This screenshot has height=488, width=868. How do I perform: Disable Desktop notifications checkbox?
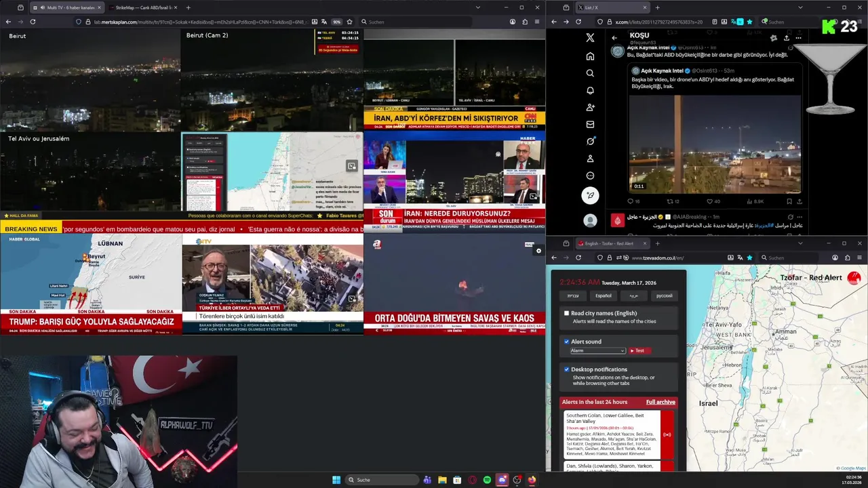point(567,369)
